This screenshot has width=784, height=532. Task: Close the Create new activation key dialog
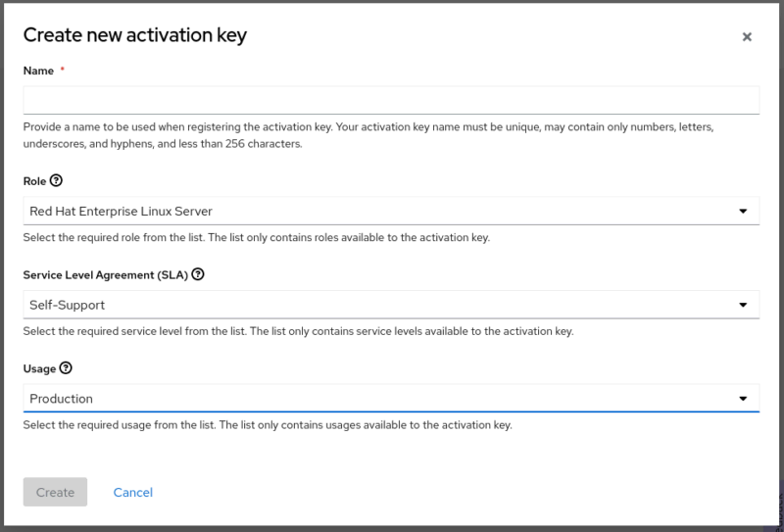[747, 37]
